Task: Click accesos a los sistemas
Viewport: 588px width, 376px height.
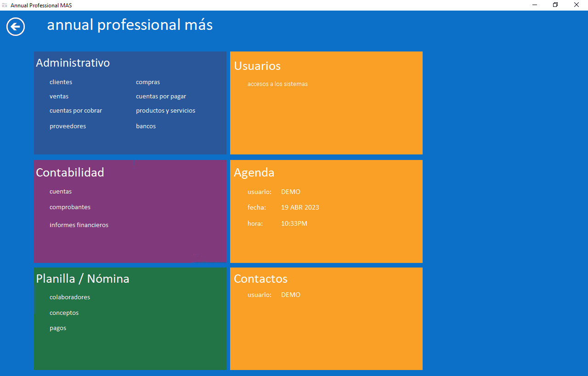Action: pos(277,84)
